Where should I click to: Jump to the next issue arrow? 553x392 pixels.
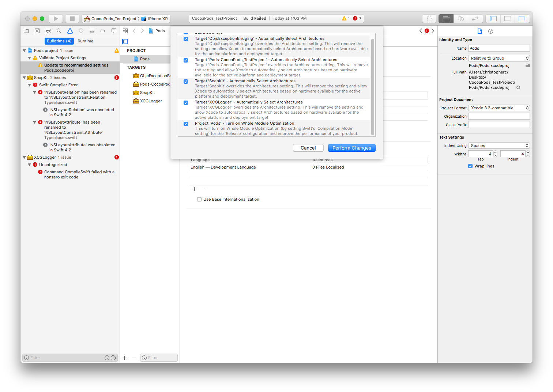433,31
